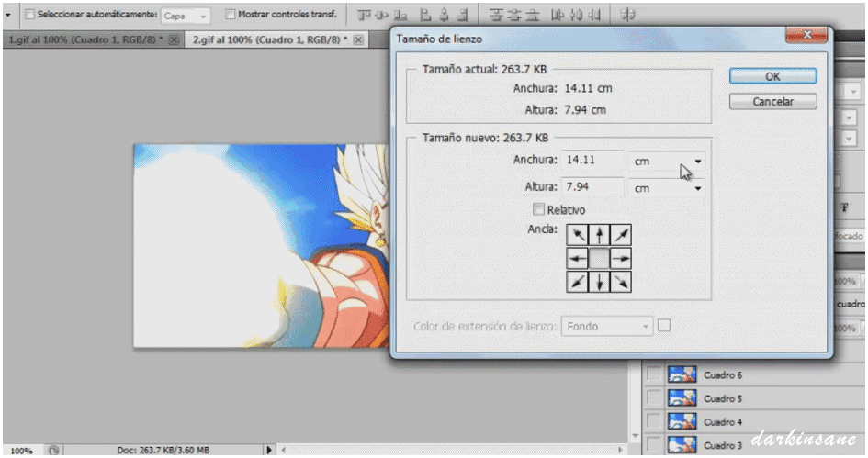Switch to the 1.gif document tab
Image resolution: width=868 pixels, height=458 pixels.
point(85,39)
